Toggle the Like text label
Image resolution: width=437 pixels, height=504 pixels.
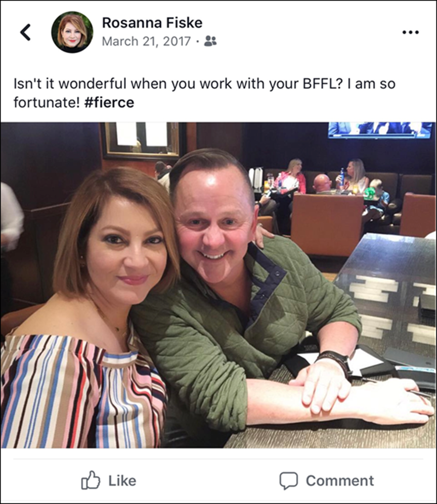point(122,481)
